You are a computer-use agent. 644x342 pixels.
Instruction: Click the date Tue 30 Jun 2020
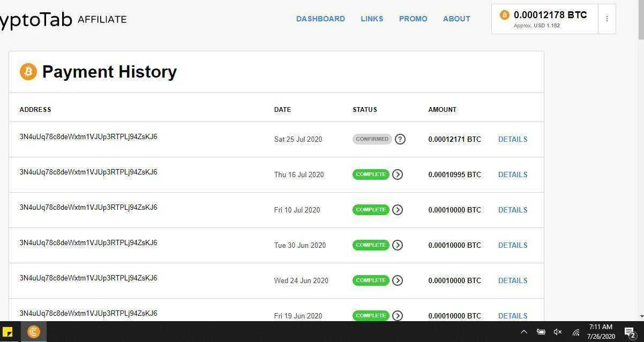[300, 245]
